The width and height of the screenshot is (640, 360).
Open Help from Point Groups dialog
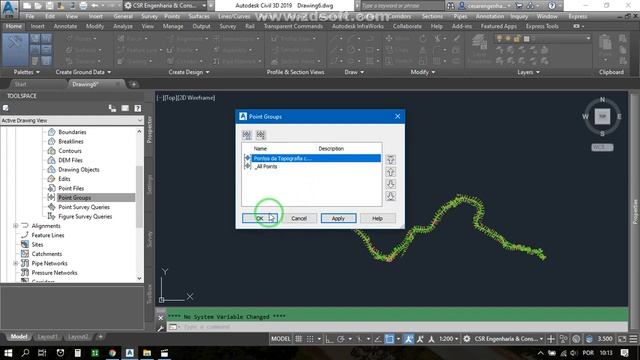(378, 218)
